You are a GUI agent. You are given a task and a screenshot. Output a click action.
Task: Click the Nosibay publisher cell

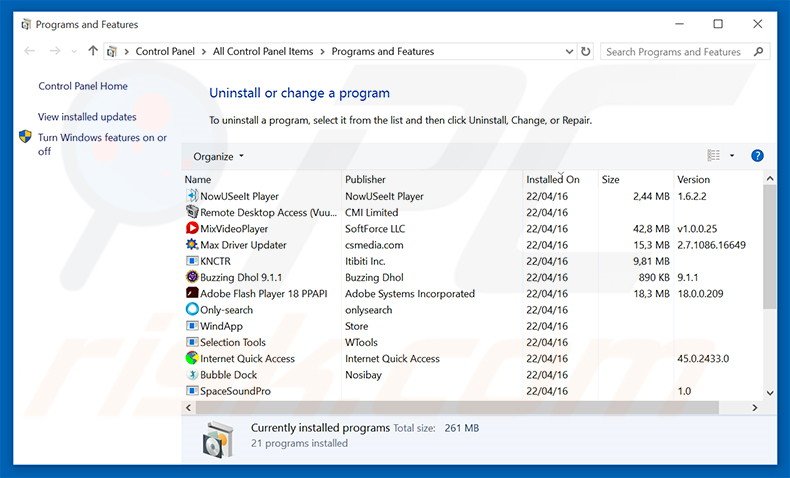pos(363,375)
